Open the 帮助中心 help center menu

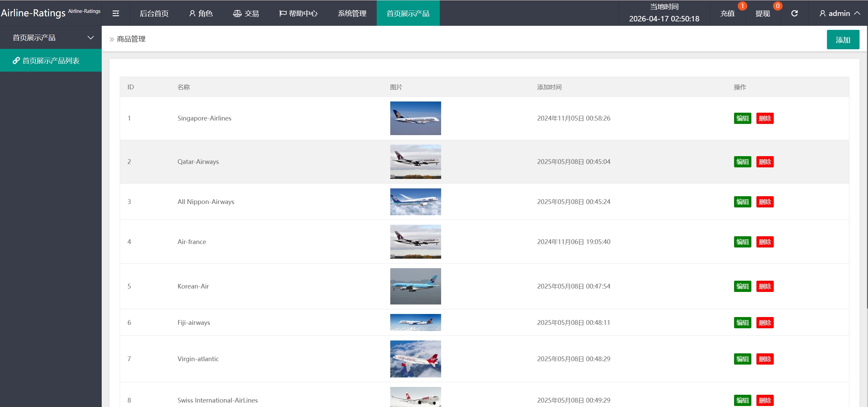(298, 13)
